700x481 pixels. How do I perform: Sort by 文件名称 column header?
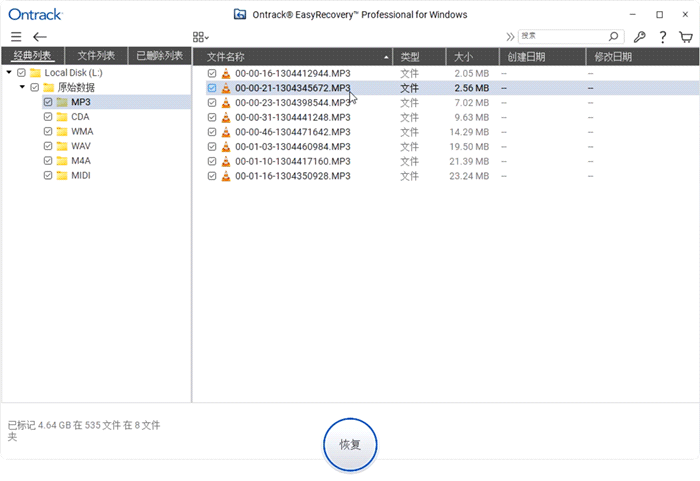(292, 57)
